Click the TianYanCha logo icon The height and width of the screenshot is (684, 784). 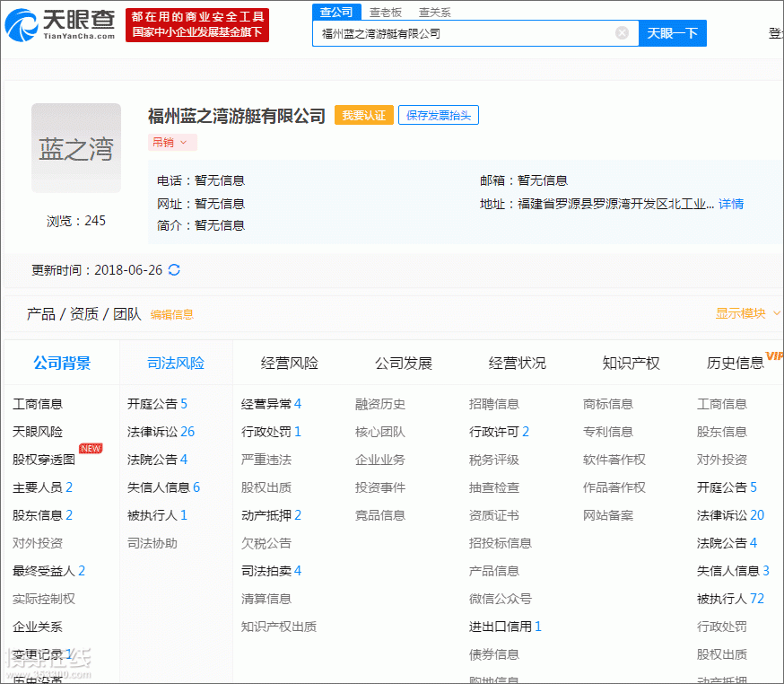(x=22, y=25)
